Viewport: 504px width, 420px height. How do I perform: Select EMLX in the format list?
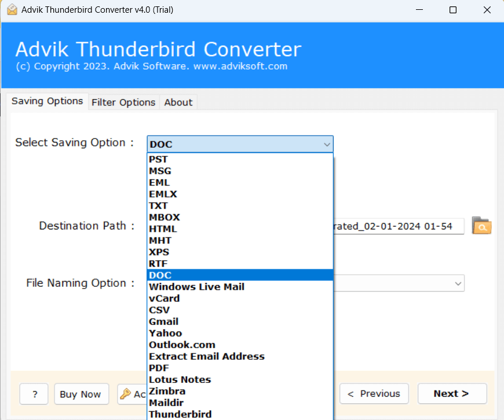[240, 194]
